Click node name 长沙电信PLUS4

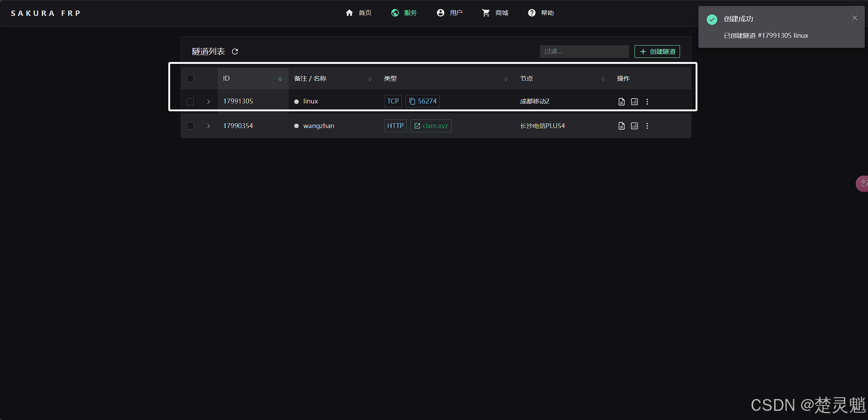click(x=542, y=126)
